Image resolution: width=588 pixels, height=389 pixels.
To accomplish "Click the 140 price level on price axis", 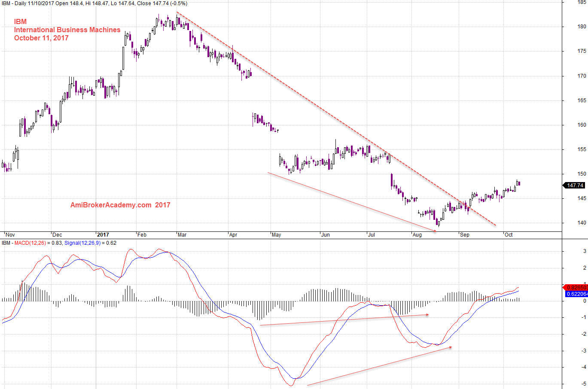I will click(x=582, y=223).
